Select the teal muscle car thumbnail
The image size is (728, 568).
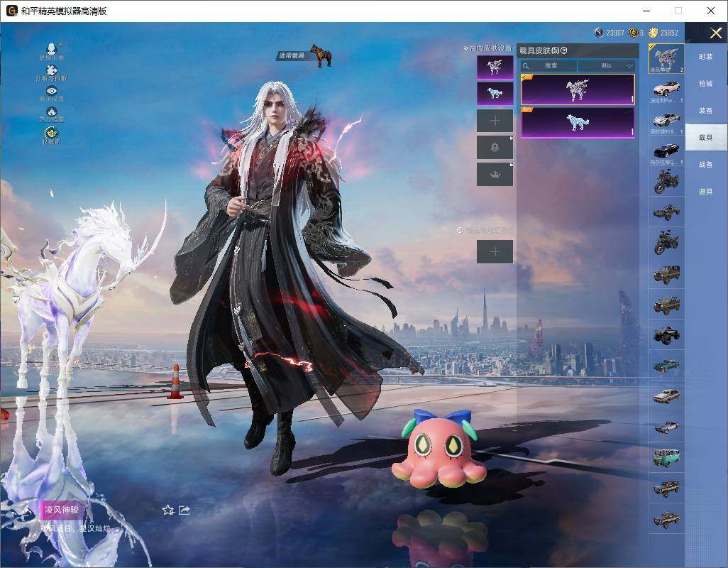click(666, 366)
